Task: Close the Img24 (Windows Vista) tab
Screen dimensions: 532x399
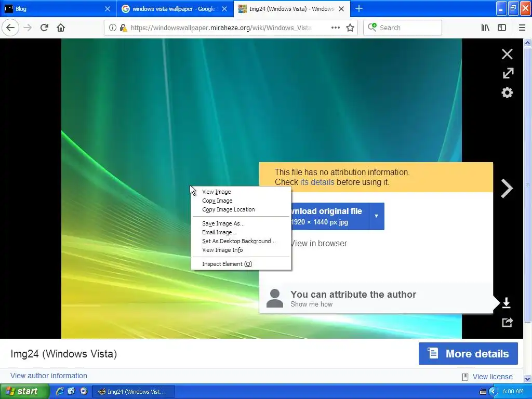Action: (x=341, y=9)
